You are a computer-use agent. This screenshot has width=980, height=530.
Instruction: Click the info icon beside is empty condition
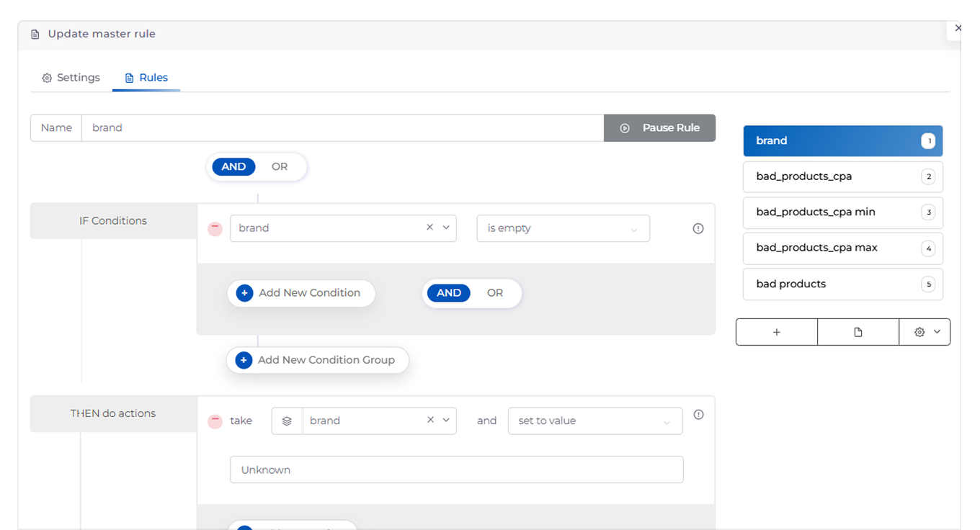tap(698, 228)
